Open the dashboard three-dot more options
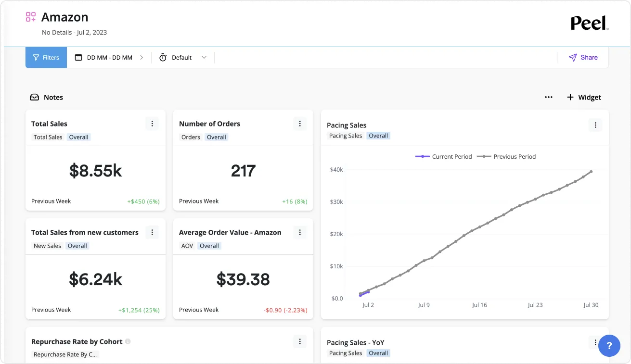Image resolution: width=631 pixels, height=364 pixels. (549, 97)
